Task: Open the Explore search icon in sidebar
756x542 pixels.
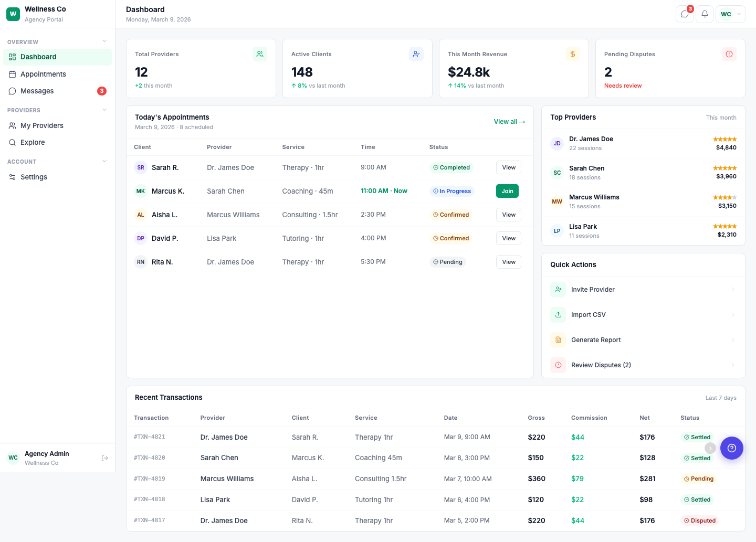Action: (12, 142)
